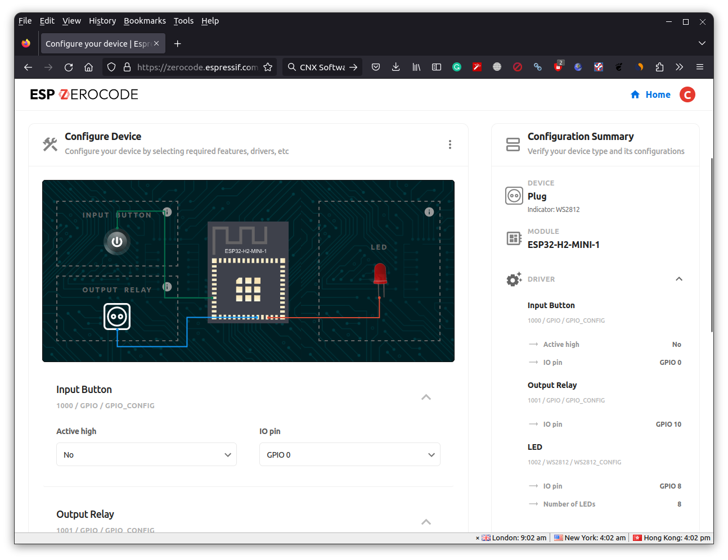Screen dimensions: 728x560
Task: Open a new browser tab
Action: [x=177, y=43]
